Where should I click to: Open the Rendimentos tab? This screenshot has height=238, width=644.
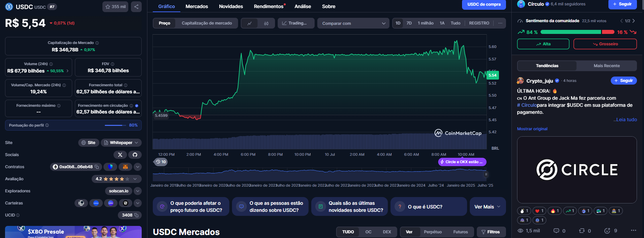point(269,6)
